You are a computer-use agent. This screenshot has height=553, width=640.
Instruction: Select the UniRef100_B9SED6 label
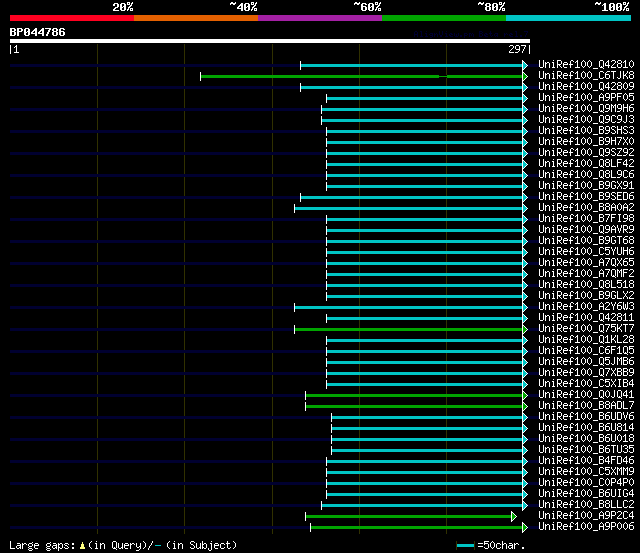point(586,197)
